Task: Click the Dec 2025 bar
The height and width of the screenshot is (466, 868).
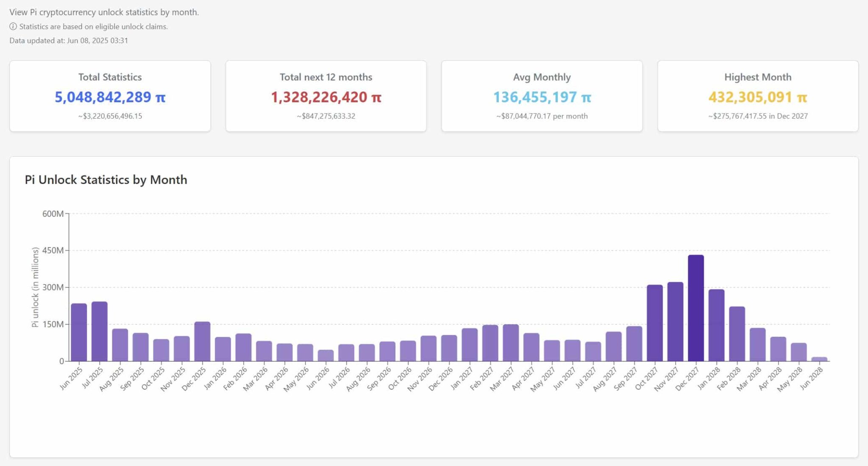Action: tap(202, 342)
